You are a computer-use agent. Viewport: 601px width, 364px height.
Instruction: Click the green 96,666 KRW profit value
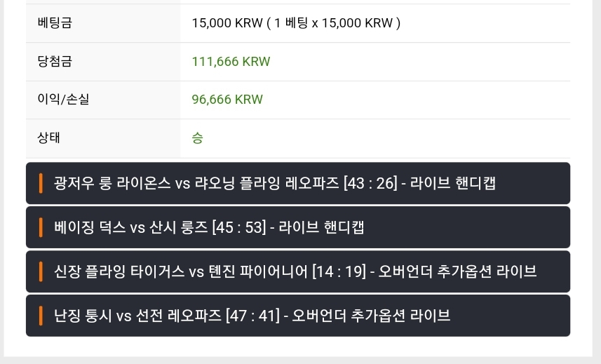pyautogui.click(x=227, y=100)
